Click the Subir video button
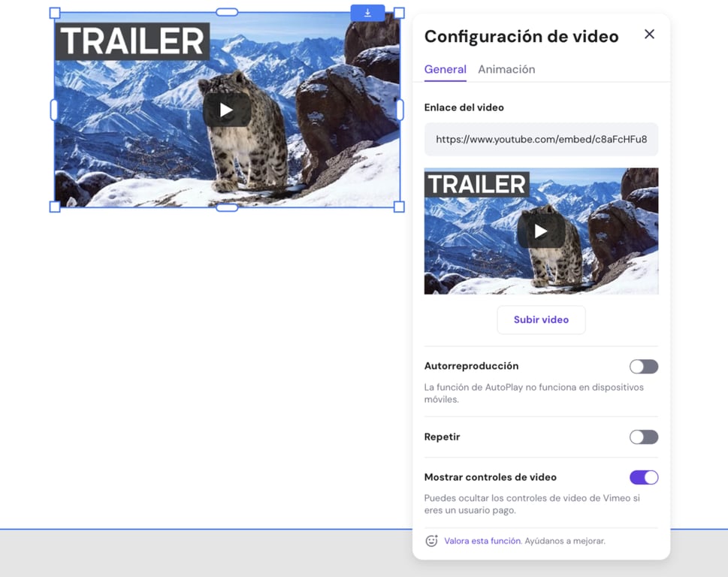 [x=540, y=319]
